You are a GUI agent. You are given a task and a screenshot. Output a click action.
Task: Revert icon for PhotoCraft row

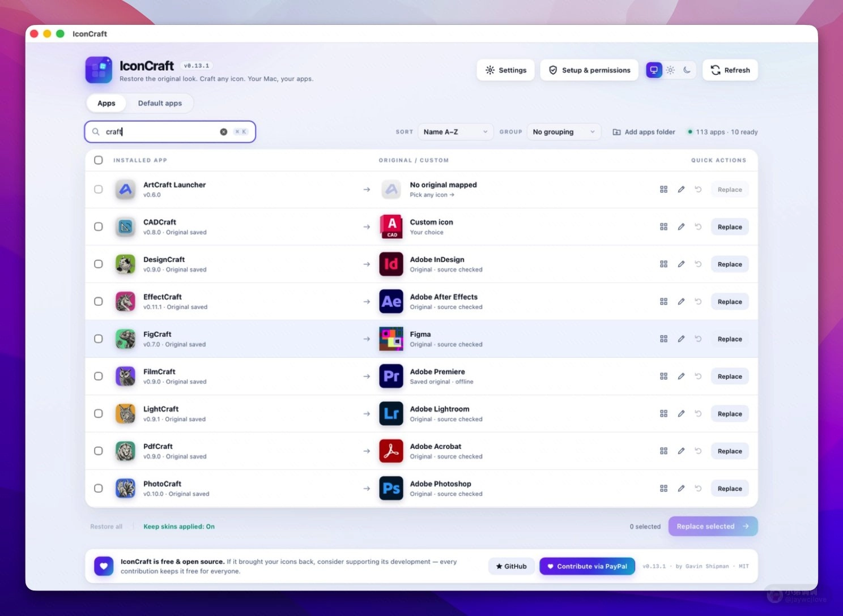(x=698, y=489)
